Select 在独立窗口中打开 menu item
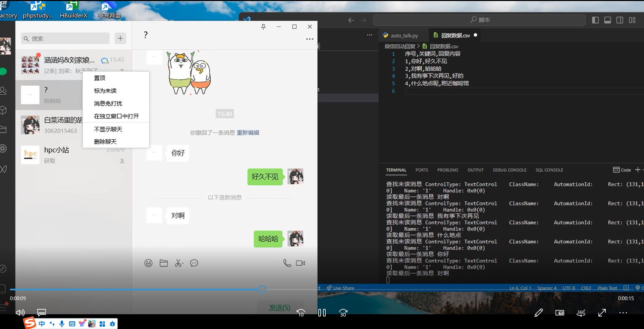Image resolution: width=644 pixels, height=329 pixels. [116, 116]
